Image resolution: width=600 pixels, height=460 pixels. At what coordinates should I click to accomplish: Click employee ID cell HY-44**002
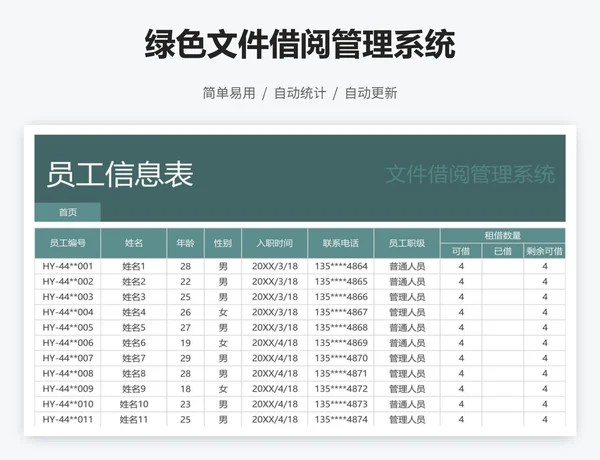[68, 282]
